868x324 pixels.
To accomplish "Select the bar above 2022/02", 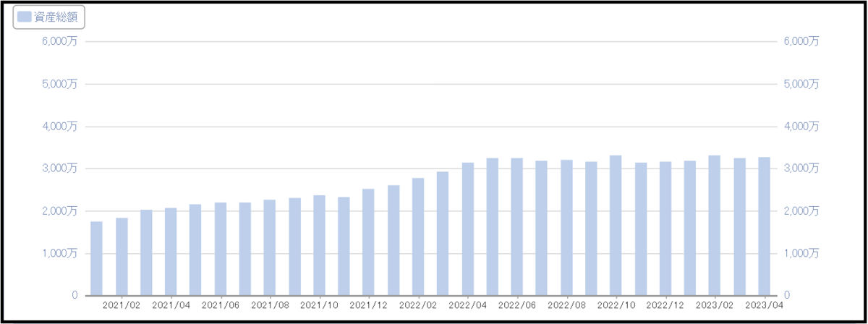I will point(418,236).
